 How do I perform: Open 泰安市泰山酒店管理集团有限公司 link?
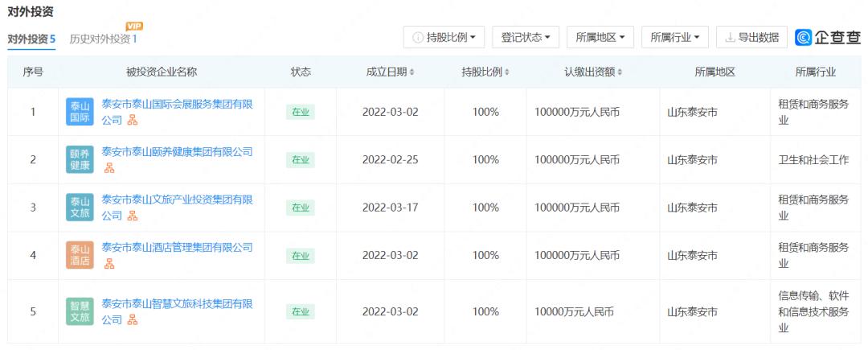click(x=177, y=247)
